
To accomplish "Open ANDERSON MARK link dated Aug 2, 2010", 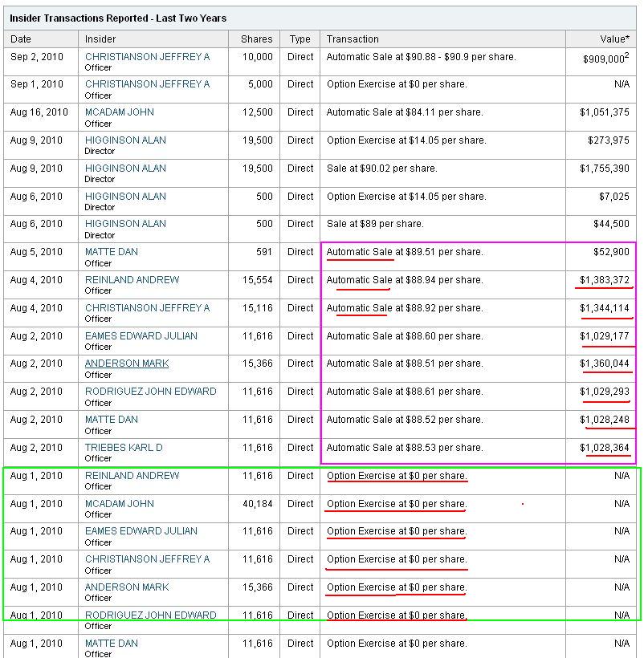I will tap(127, 364).
